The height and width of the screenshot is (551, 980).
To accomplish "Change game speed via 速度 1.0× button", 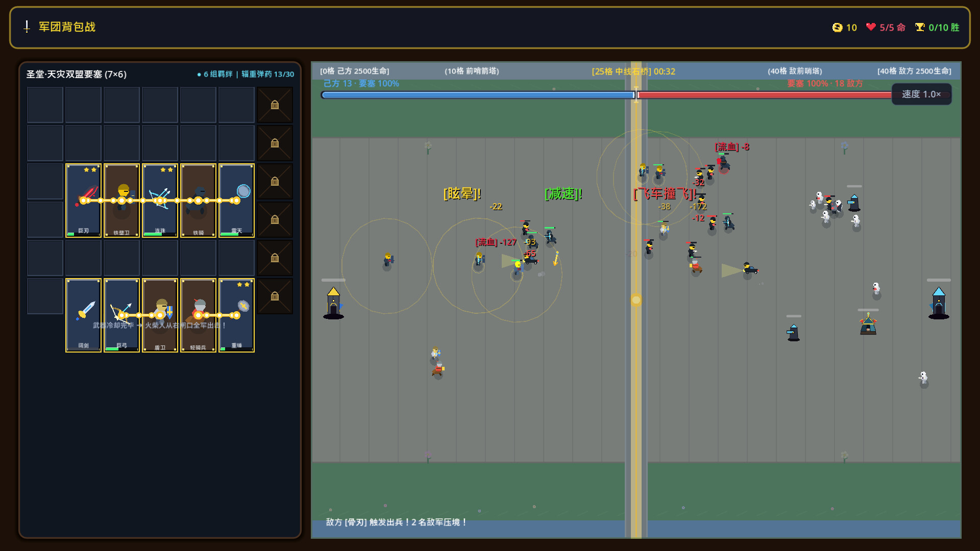I will click(921, 94).
